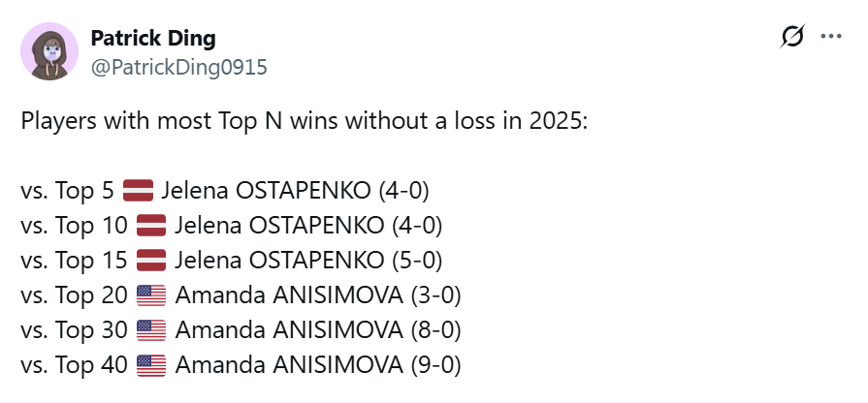
Task: Click the Latvian flag on the Top 15 line
Action: [x=151, y=261]
